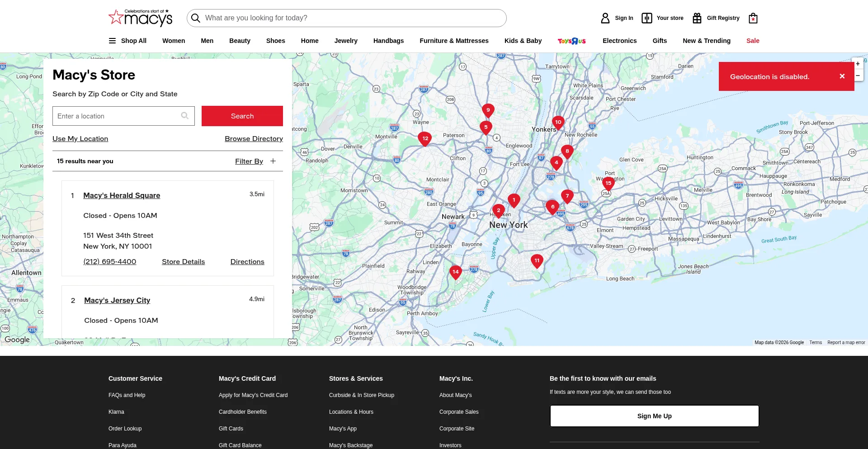Open FAQs and Help footer link

click(127, 395)
